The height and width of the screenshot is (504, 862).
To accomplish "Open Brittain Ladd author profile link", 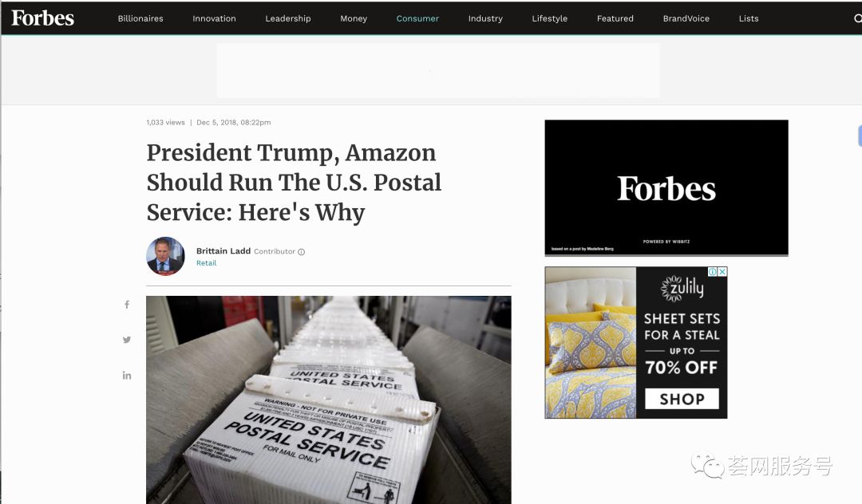I will (223, 251).
